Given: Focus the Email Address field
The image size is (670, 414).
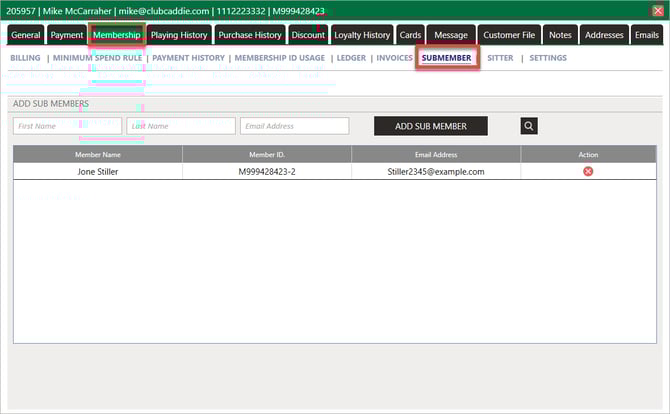Looking at the screenshot, I should pyautogui.click(x=294, y=126).
